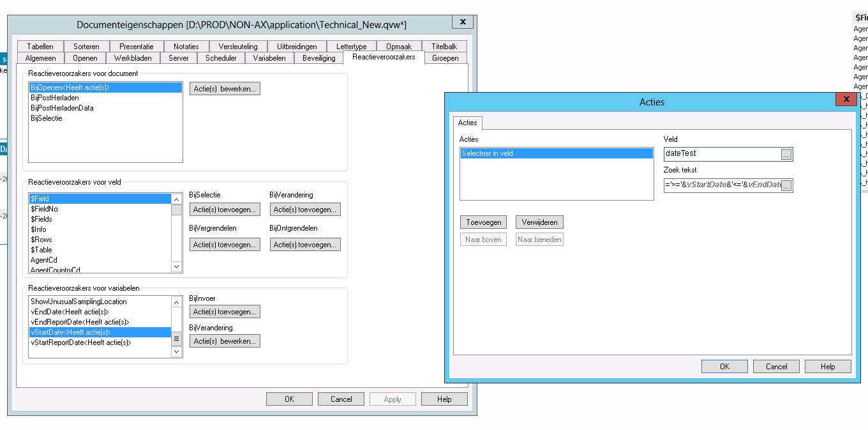
Task: Select the Acties tab in Acties dialog
Action: (x=467, y=123)
